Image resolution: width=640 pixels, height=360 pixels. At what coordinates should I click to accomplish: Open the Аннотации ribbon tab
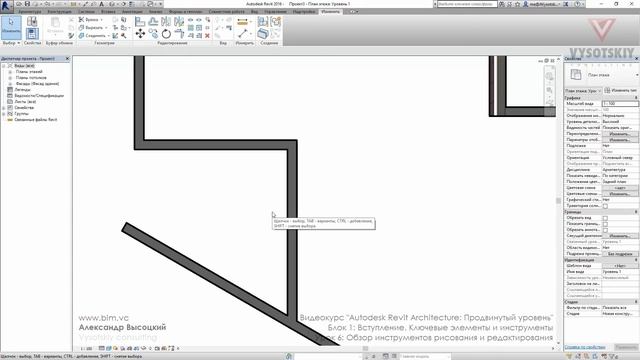click(x=132, y=12)
